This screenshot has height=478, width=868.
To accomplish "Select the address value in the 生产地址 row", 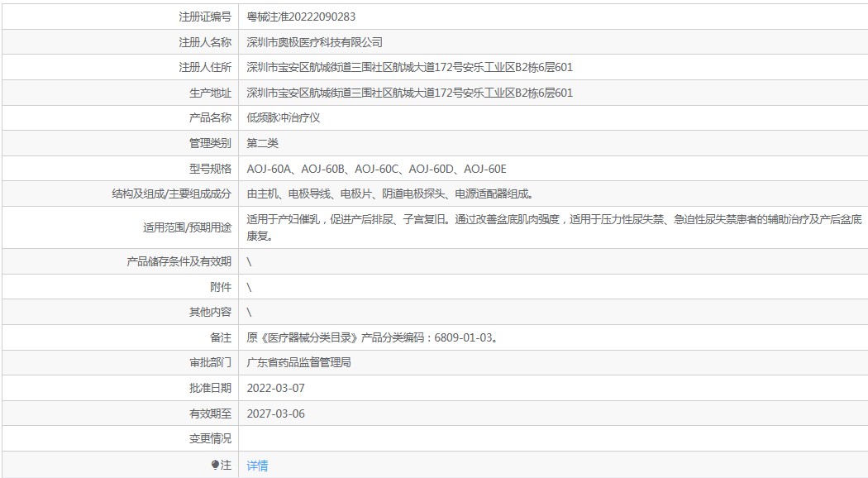I will [x=410, y=93].
